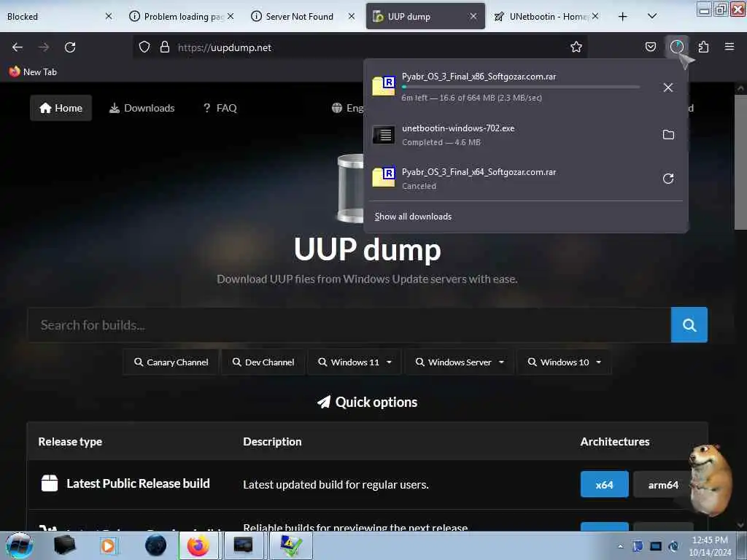Screen dimensions: 747x560
Task: Open the extensions puzzle icon
Action: click(703, 47)
